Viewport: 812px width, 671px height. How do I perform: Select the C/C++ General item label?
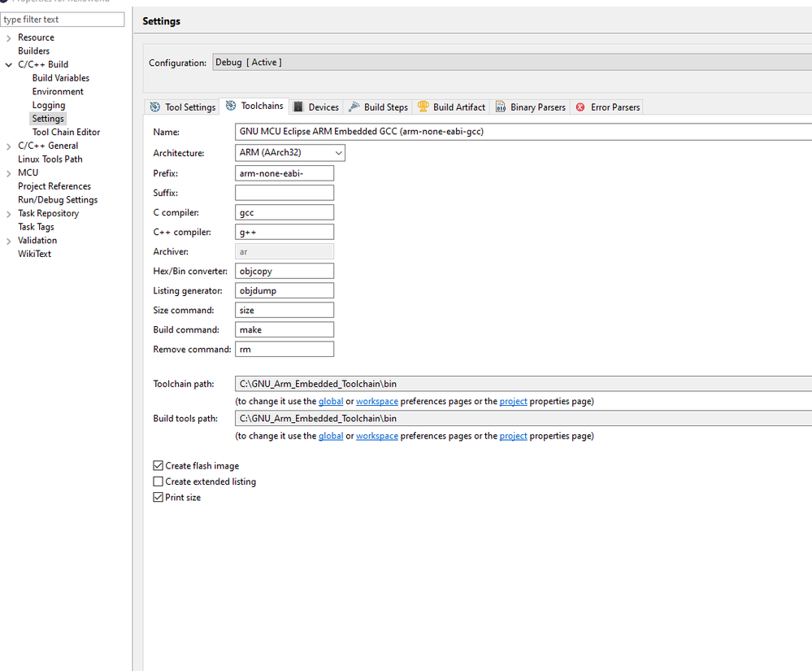click(x=48, y=146)
